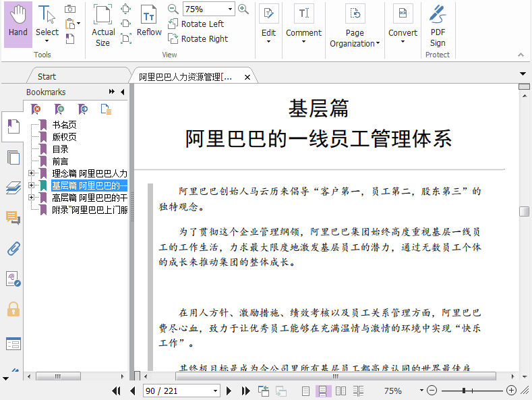Go to the previous page
This screenshot has width=532, height=400.
133,391
